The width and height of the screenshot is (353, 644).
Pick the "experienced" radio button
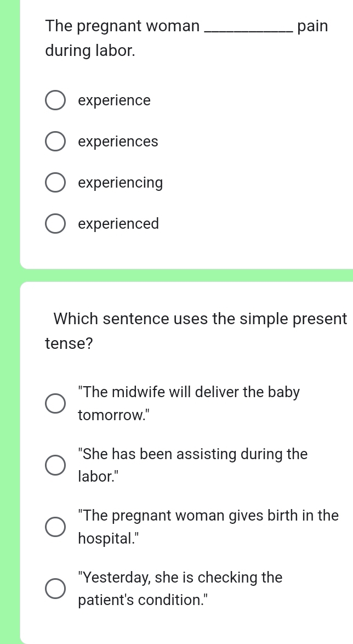[x=54, y=224]
